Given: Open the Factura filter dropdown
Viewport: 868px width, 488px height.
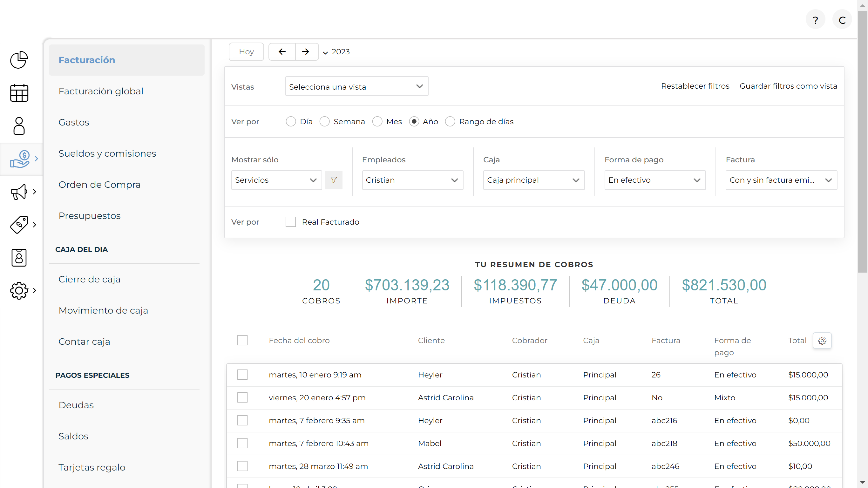Looking at the screenshot, I should [781, 180].
